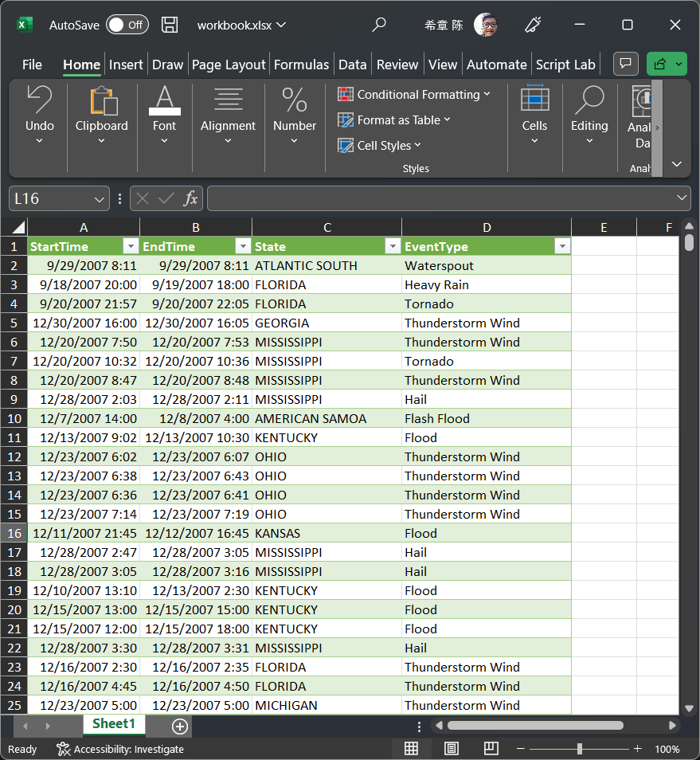The height and width of the screenshot is (760, 700).
Task: Click the Undo arrow icon
Action: click(x=39, y=100)
